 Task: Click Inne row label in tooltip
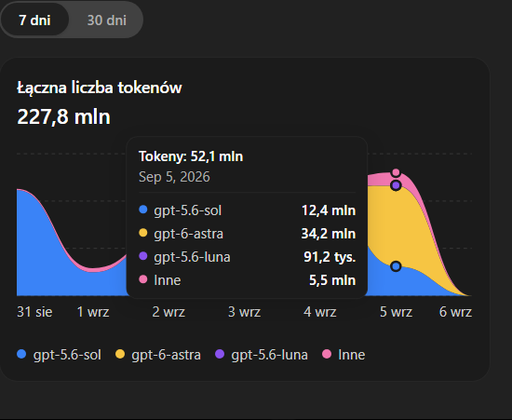coord(168,280)
